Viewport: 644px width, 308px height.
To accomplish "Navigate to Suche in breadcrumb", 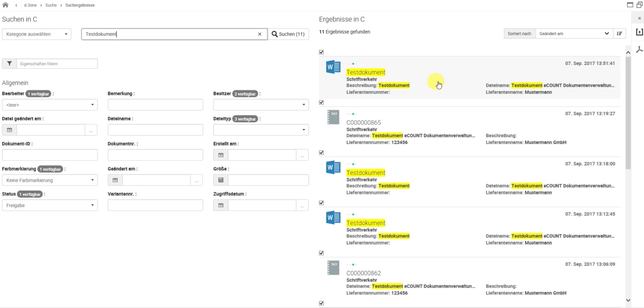I will click(x=51, y=5).
